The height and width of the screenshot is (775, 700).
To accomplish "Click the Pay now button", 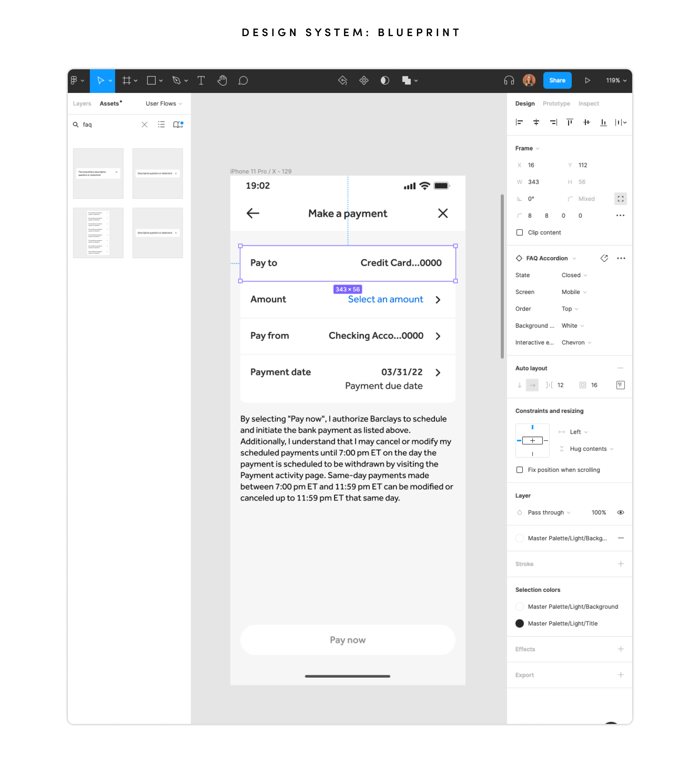I will click(x=347, y=640).
